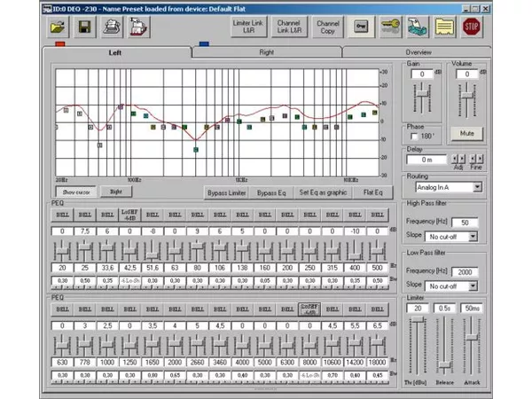Click the 1000 Hz frequency field
The image size is (532, 399).
[107, 362]
